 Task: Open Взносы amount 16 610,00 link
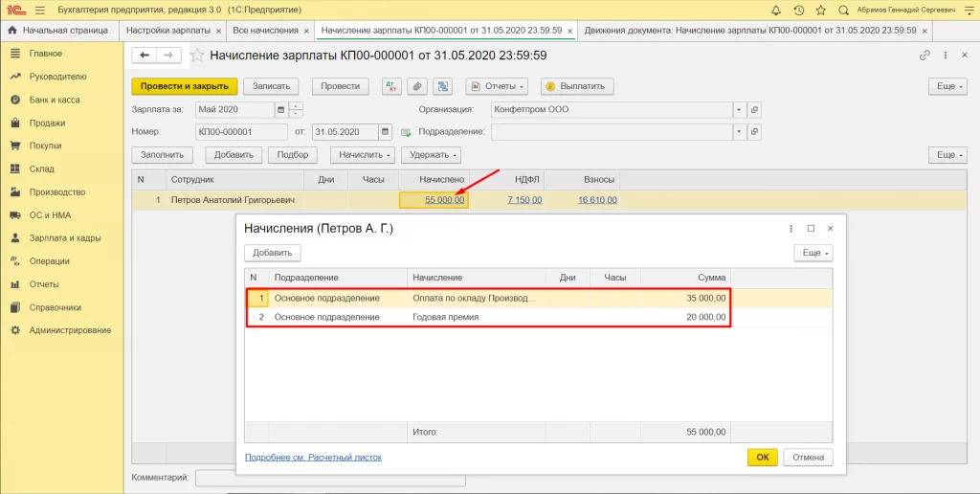(597, 200)
